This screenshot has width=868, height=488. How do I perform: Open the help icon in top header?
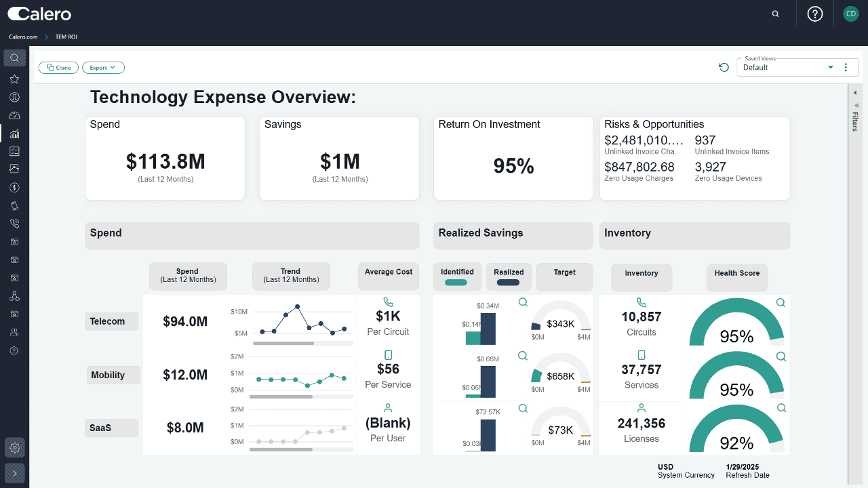[x=815, y=14]
